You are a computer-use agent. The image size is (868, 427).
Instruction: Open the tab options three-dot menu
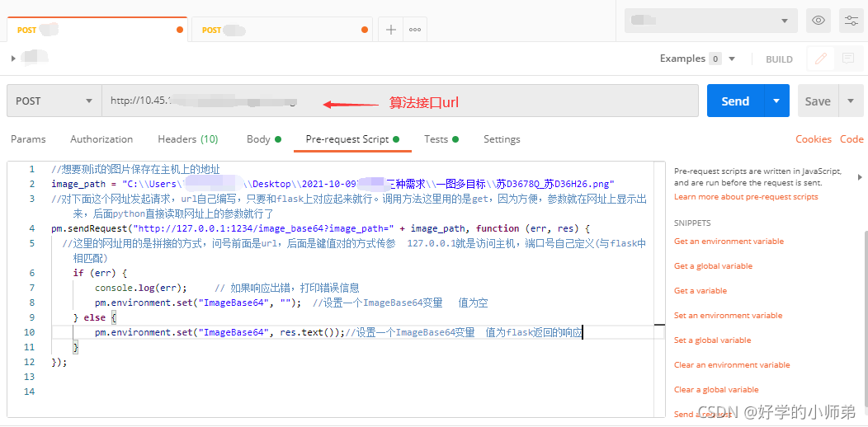pos(415,30)
